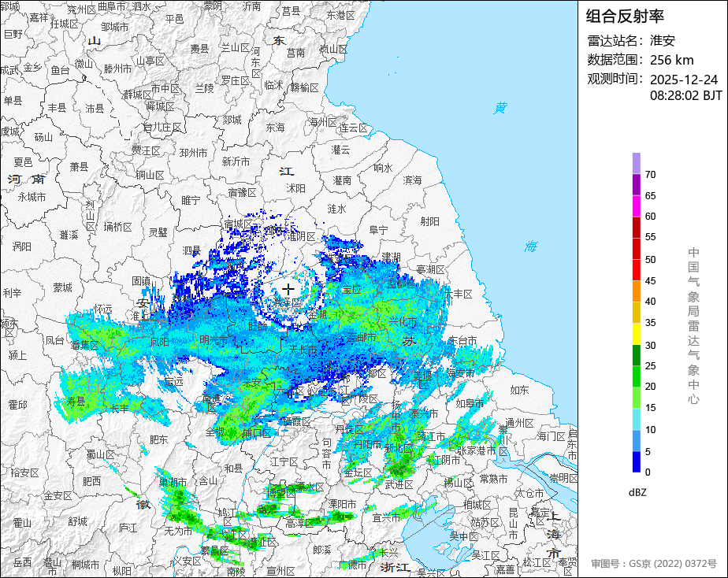Click the 明光市 label on the map
728x578 pixels.
pyautogui.click(x=214, y=340)
